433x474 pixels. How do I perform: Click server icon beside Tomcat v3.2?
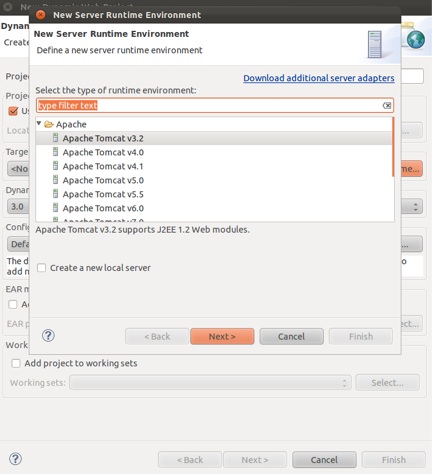[56, 138]
